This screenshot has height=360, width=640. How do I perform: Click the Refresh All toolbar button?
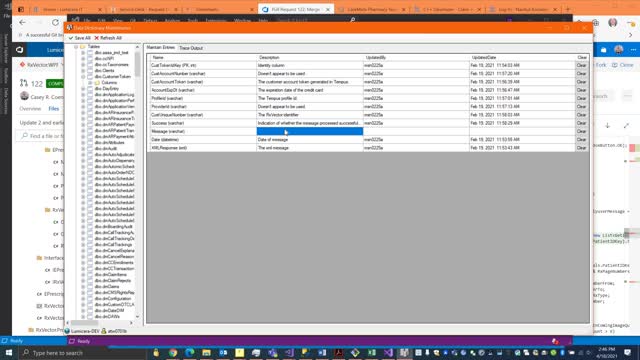pyautogui.click(x=108, y=38)
